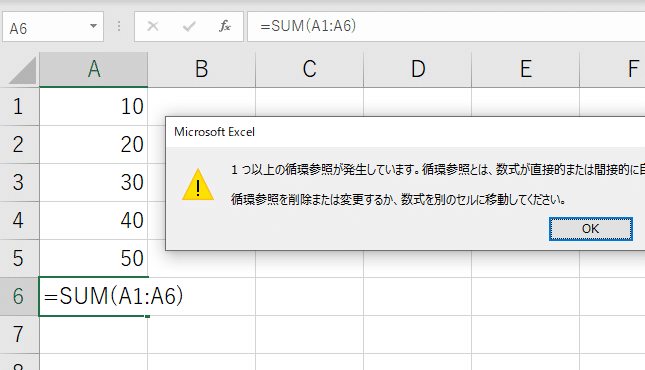This screenshot has width=645, height=370.
Task: Click cell A6 with SUM formula
Action: 94,296
